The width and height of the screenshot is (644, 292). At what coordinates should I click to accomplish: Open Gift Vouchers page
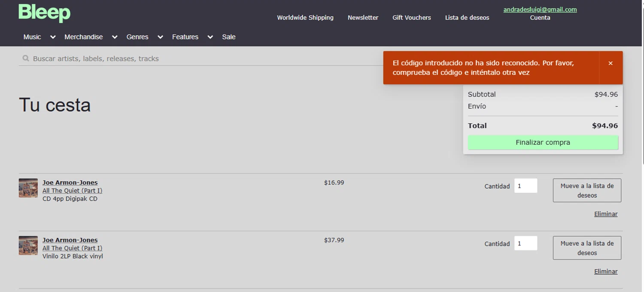pyautogui.click(x=412, y=18)
